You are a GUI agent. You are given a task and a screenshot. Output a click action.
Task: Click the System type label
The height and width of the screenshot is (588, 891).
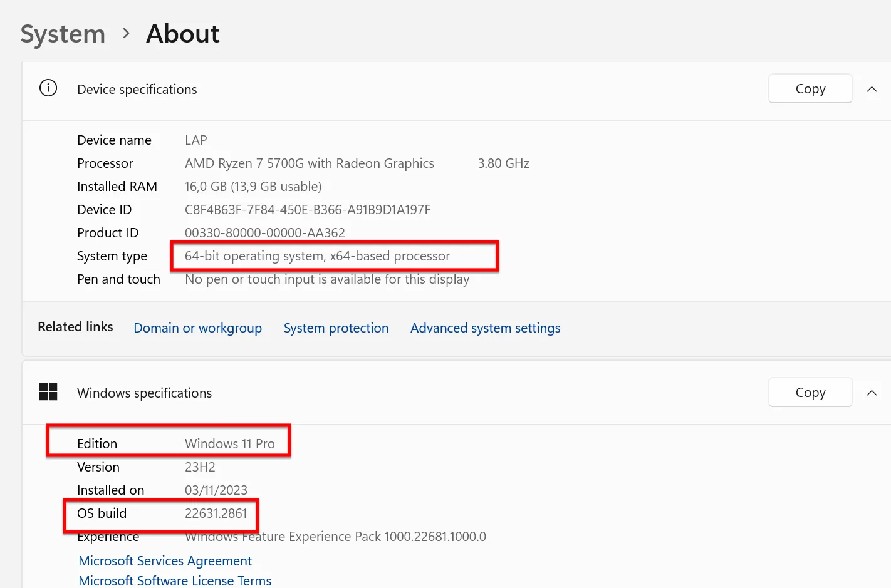pos(112,256)
